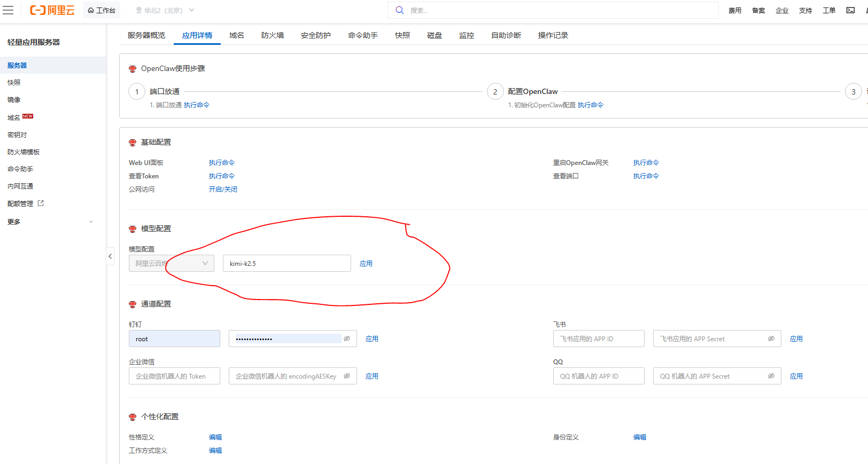Viewport: 868px width, 464px height.
Task: Click the 企业微信机器人的 Token field
Action: coord(174,376)
